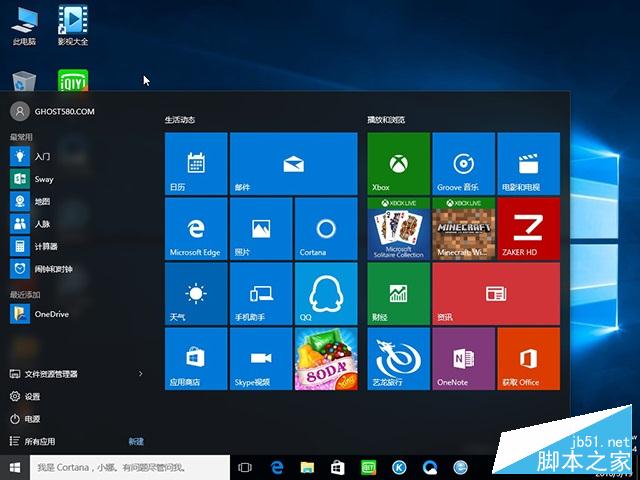Image resolution: width=640 pixels, height=480 pixels.
Task: Show 所有应用 all apps
Action: 33,441
